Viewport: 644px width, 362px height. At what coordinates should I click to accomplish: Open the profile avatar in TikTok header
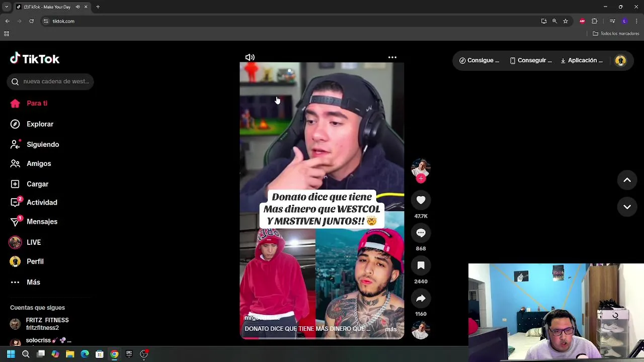click(620, 60)
